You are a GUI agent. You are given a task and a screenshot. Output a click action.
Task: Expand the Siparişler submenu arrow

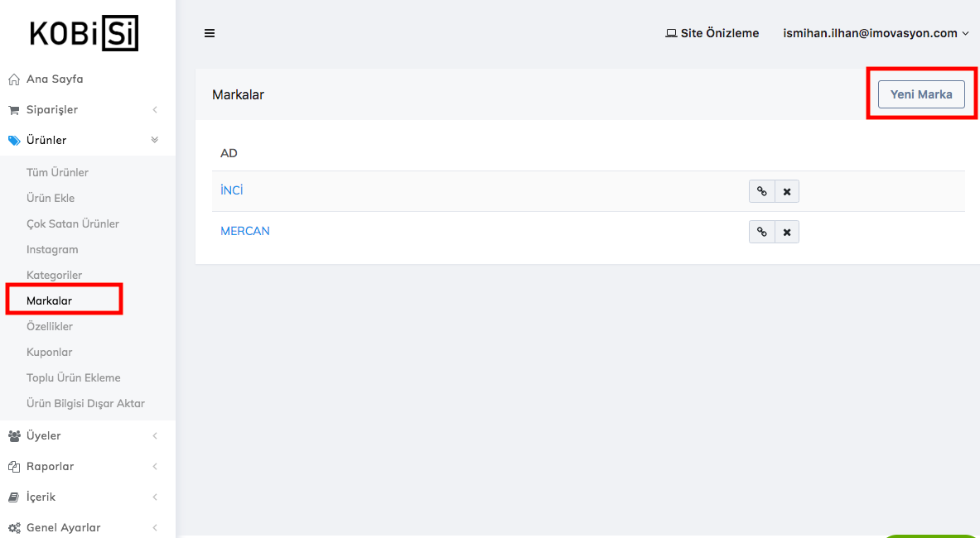[x=155, y=110]
